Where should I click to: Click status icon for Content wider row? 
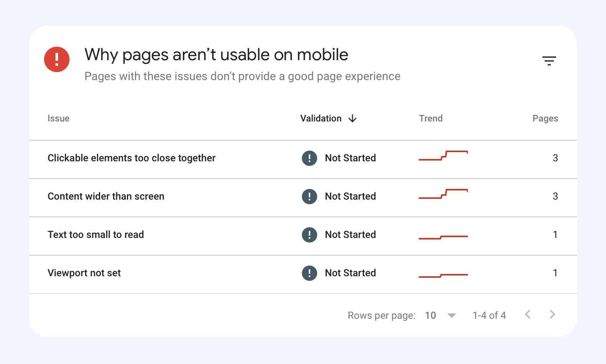click(x=309, y=197)
